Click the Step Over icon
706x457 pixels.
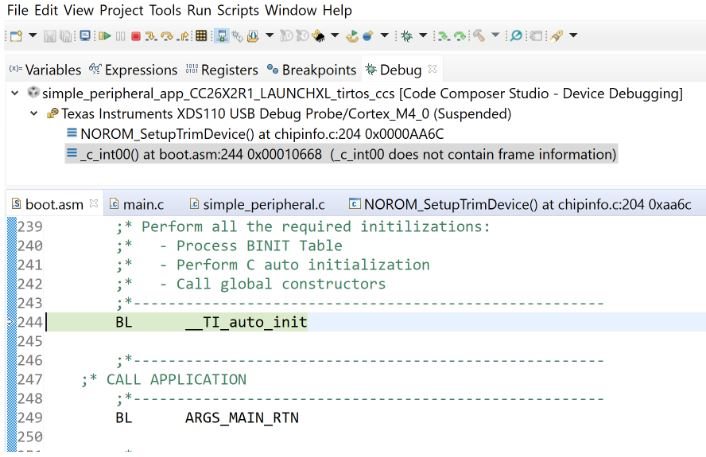click(x=167, y=36)
